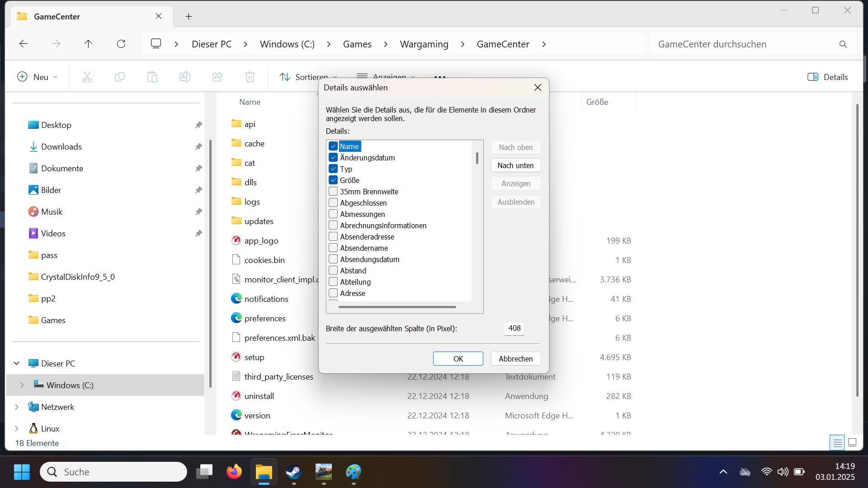This screenshot has height=488, width=868.
Task: Click the Refresh icon beside address bar
Action: (x=121, y=44)
